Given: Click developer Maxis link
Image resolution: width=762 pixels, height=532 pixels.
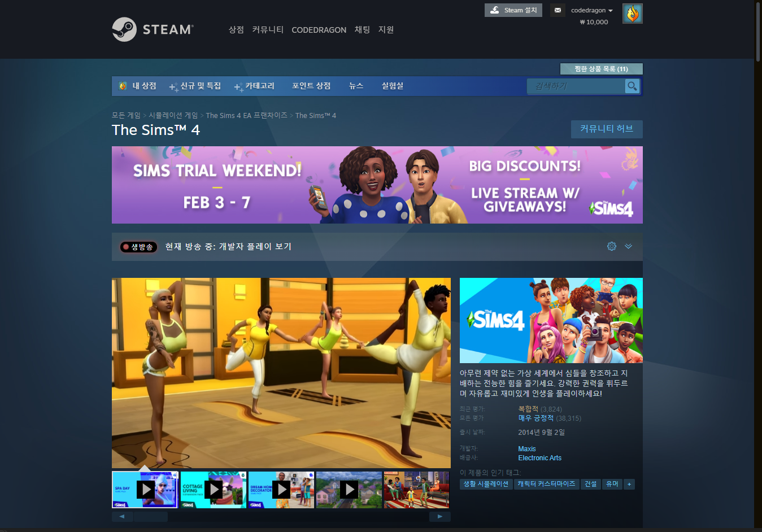Looking at the screenshot, I should [x=527, y=449].
